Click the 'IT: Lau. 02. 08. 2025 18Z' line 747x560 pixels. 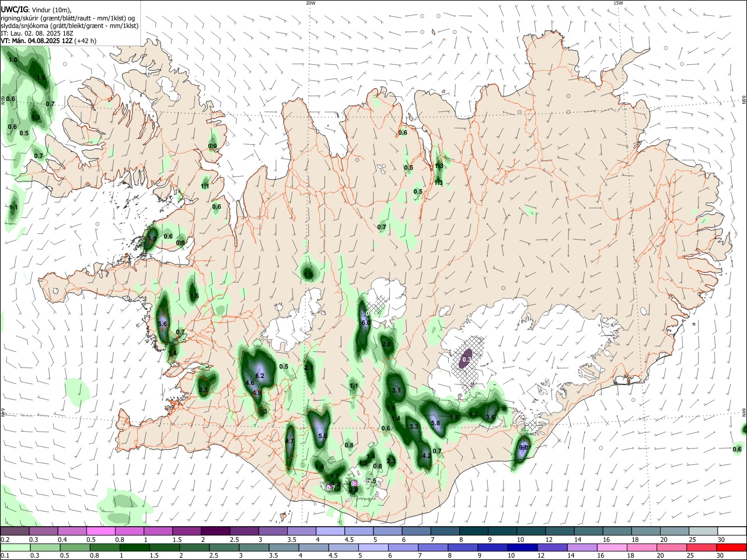click(x=37, y=33)
